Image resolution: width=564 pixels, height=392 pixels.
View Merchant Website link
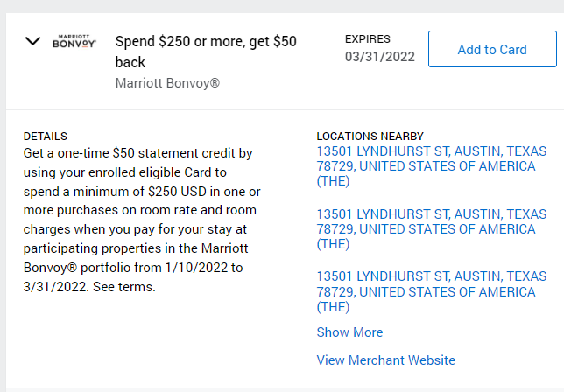click(x=385, y=360)
